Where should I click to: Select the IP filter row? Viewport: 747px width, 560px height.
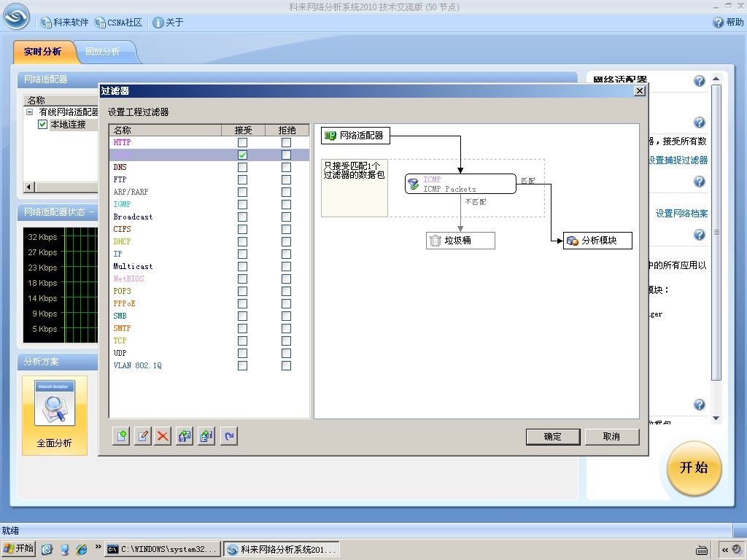[x=209, y=254]
